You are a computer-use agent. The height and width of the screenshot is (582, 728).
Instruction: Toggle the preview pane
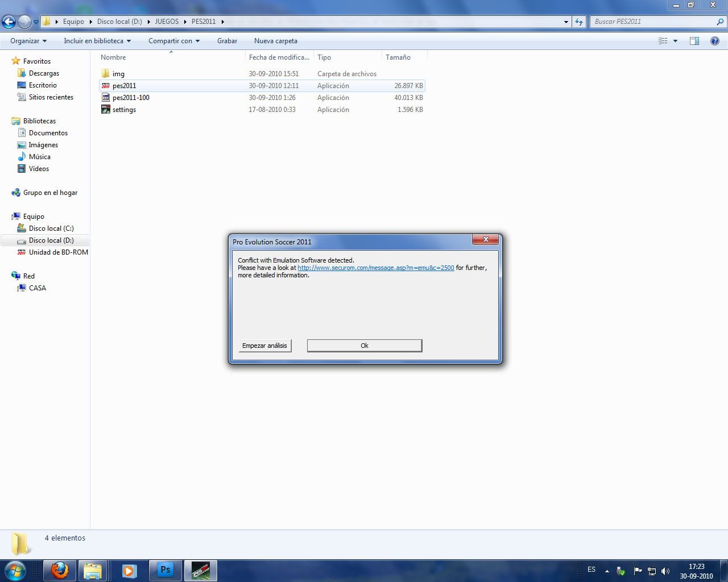pos(694,41)
